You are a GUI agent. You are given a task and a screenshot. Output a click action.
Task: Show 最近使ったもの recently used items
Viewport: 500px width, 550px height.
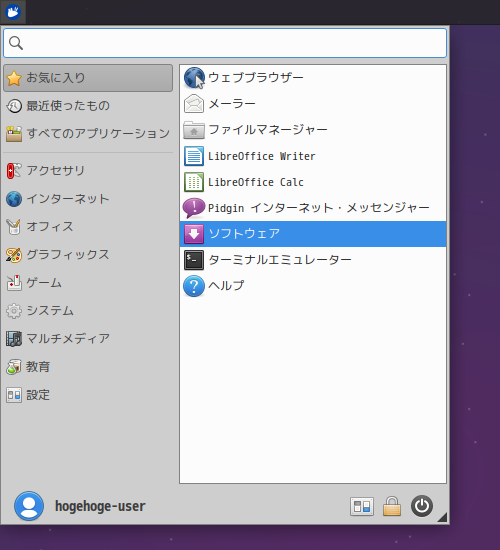click(88, 106)
